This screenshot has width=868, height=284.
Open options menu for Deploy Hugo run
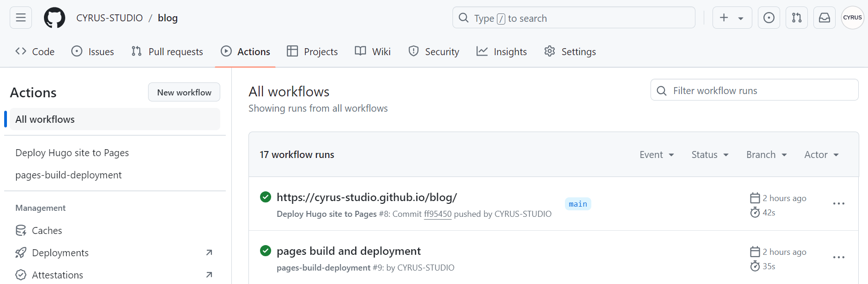(838, 204)
